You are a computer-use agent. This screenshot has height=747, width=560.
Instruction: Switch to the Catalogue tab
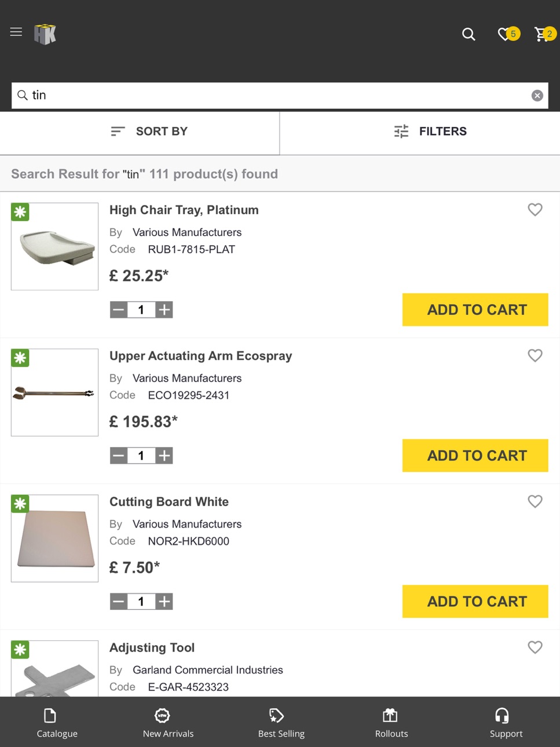point(57,722)
